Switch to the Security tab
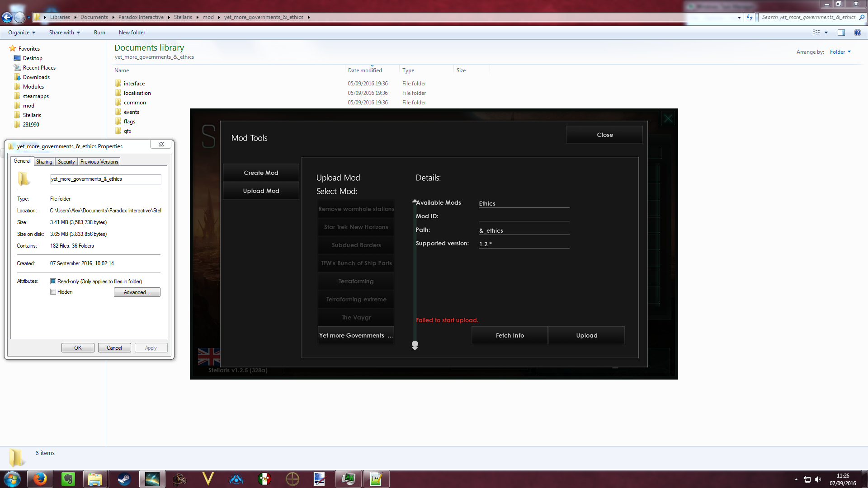This screenshot has height=488, width=868. tap(66, 162)
